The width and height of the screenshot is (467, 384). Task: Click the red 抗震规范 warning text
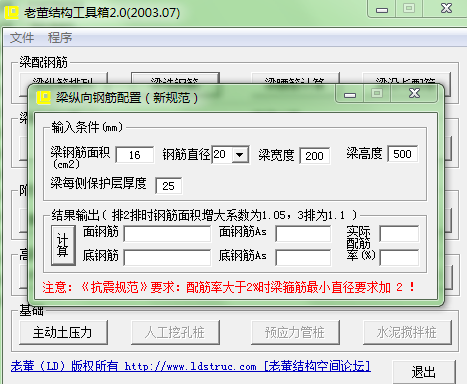229,287
